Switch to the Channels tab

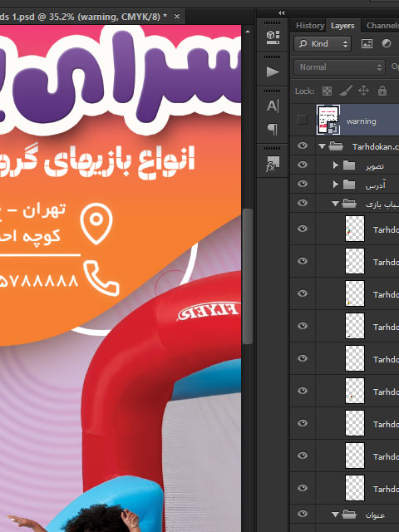click(382, 26)
